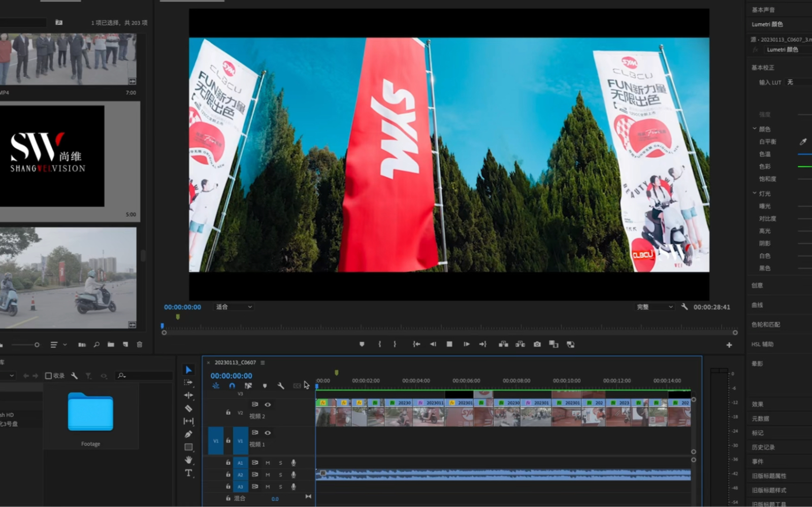Screen dimensions: 812x507
Task: Delete selected project item with trash icon
Action: pyautogui.click(x=140, y=345)
